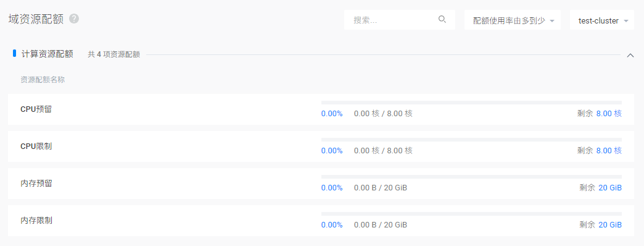Open the 配额使用率由多到少 sort dropdown
The height and width of the screenshot is (246, 644).
[513, 20]
